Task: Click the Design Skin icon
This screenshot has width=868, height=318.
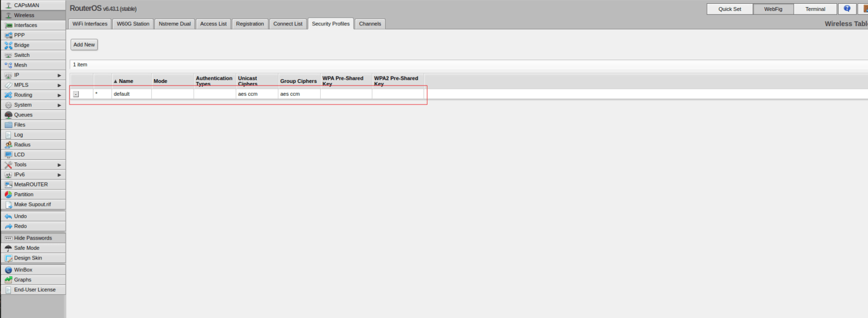Action: point(8,258)
